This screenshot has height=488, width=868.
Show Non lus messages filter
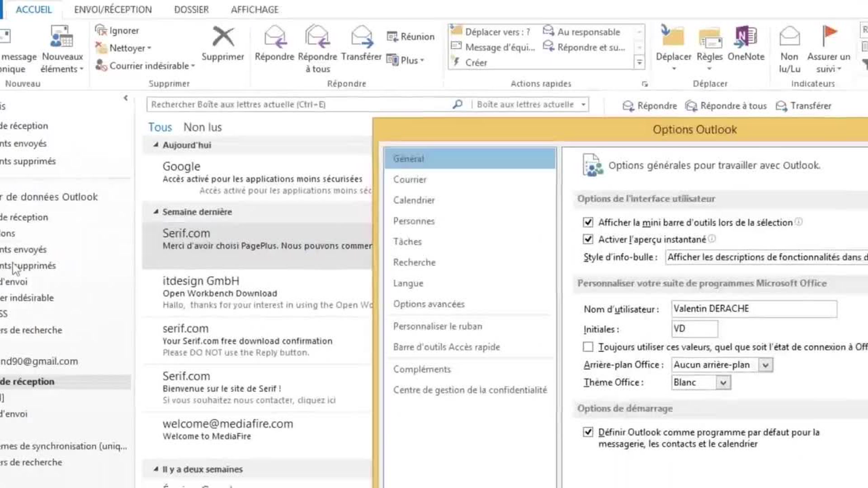[x=203, y=127]
